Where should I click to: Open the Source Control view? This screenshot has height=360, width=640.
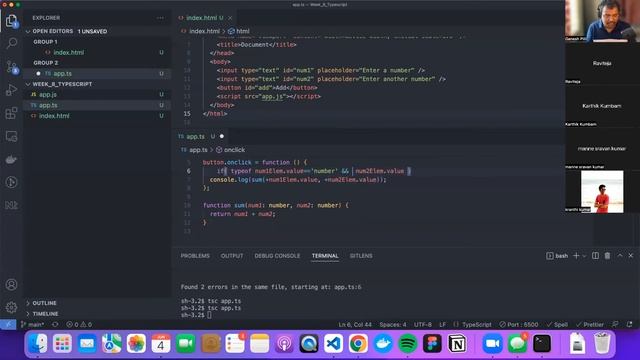click(11, 67)
